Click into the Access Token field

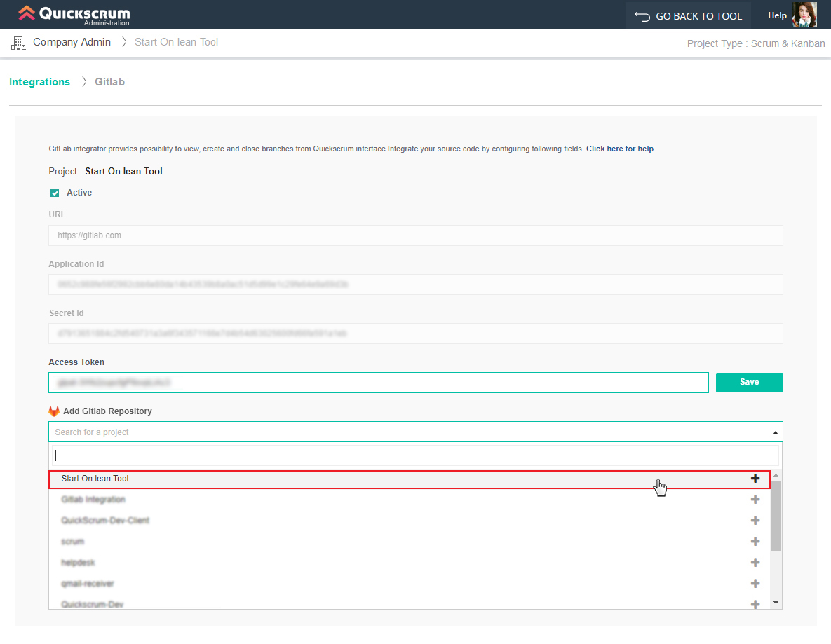click(379, 383)
